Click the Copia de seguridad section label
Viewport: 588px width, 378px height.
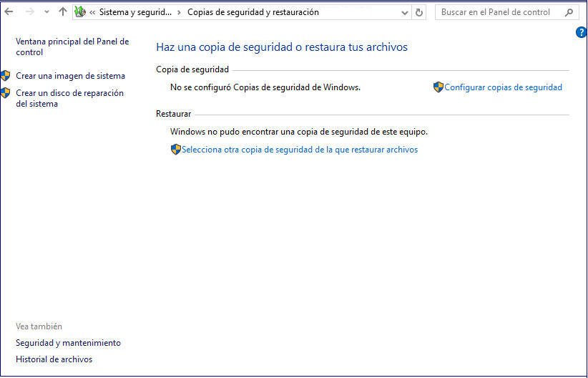192,69
